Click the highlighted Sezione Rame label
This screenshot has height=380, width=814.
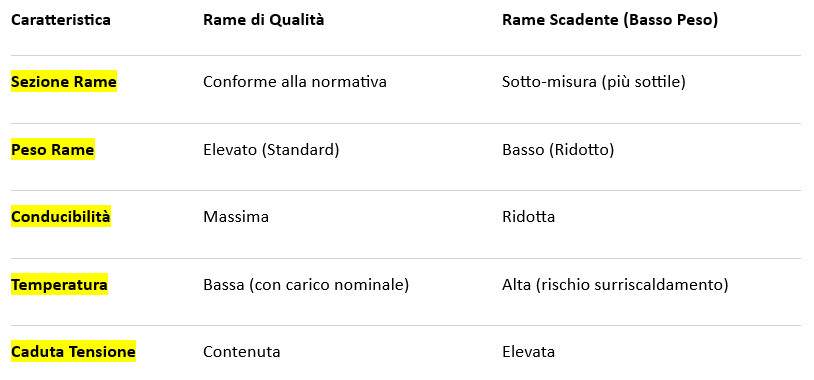pyautogui.click(x=64, y=82)
